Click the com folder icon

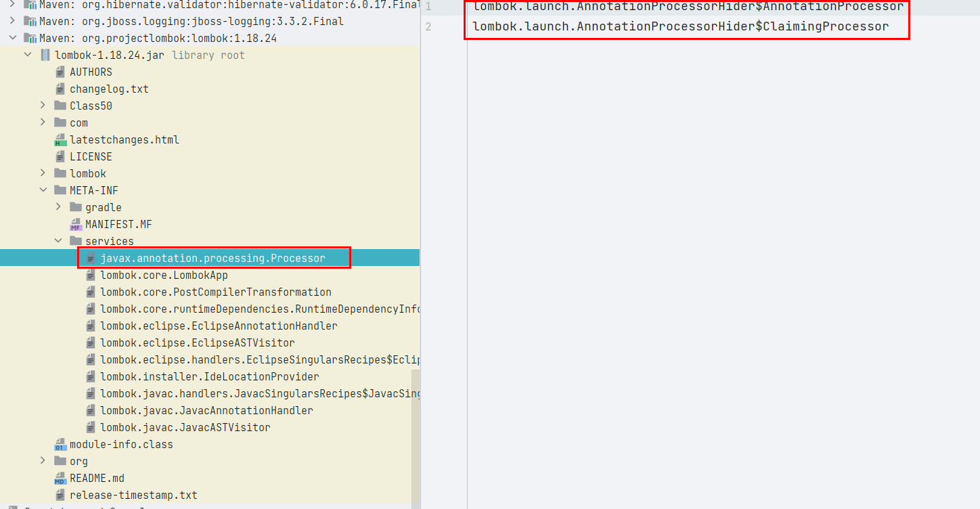pyautogui.click(x=60, y=123)
